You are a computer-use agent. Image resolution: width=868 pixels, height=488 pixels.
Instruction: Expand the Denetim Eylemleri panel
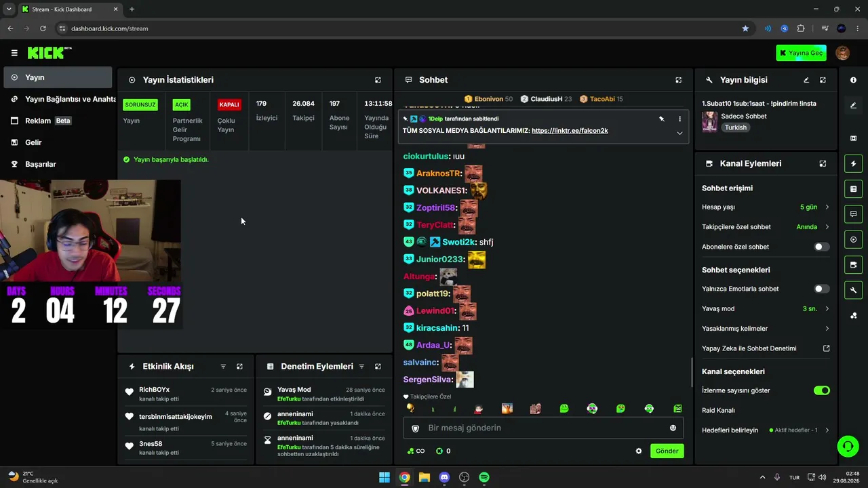[x=378, y=367]
